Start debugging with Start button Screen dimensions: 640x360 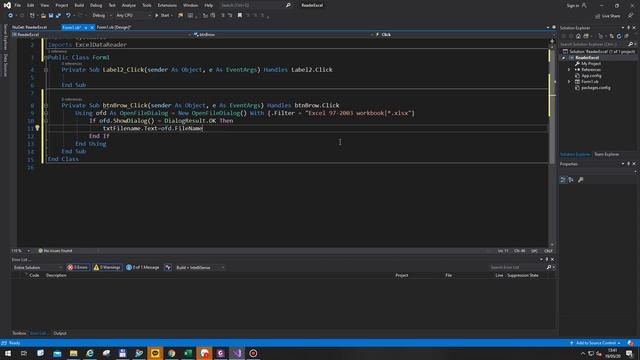point(162,16)
